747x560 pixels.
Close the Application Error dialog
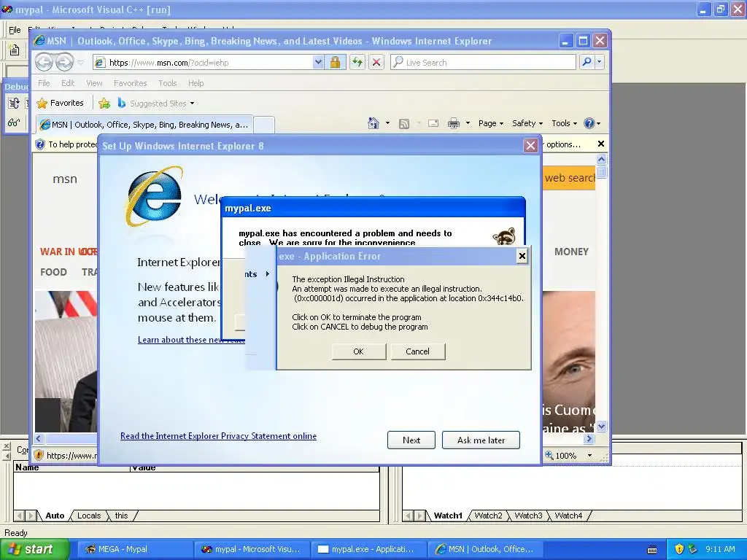tap(522, 256)
